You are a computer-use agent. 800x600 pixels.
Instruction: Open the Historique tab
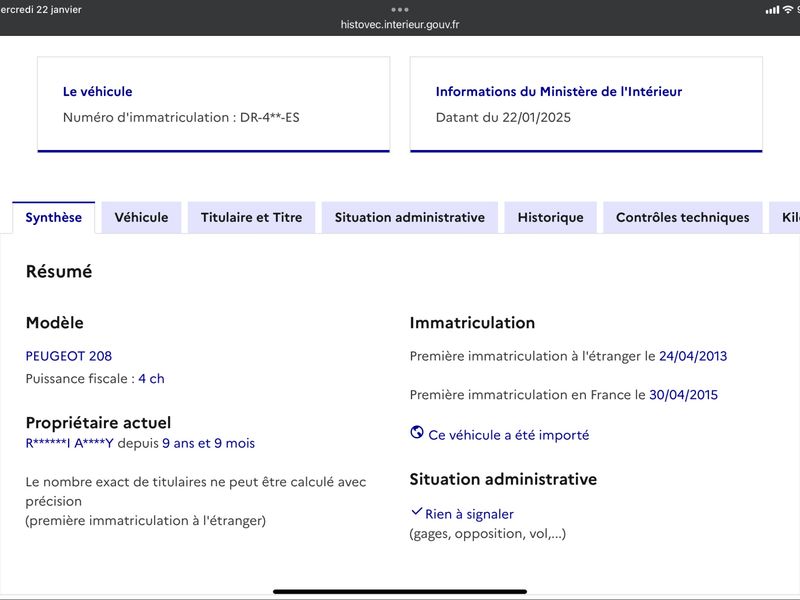551,217
